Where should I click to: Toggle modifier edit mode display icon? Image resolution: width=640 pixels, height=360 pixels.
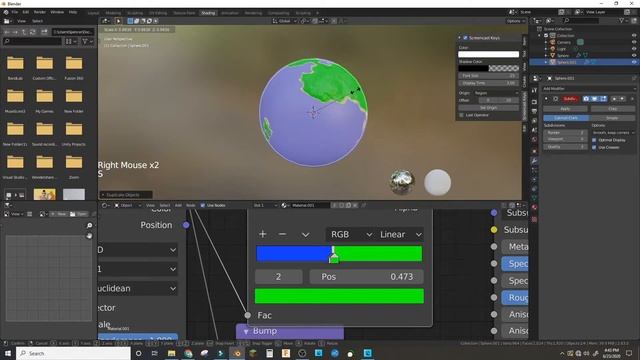[603, 99]
